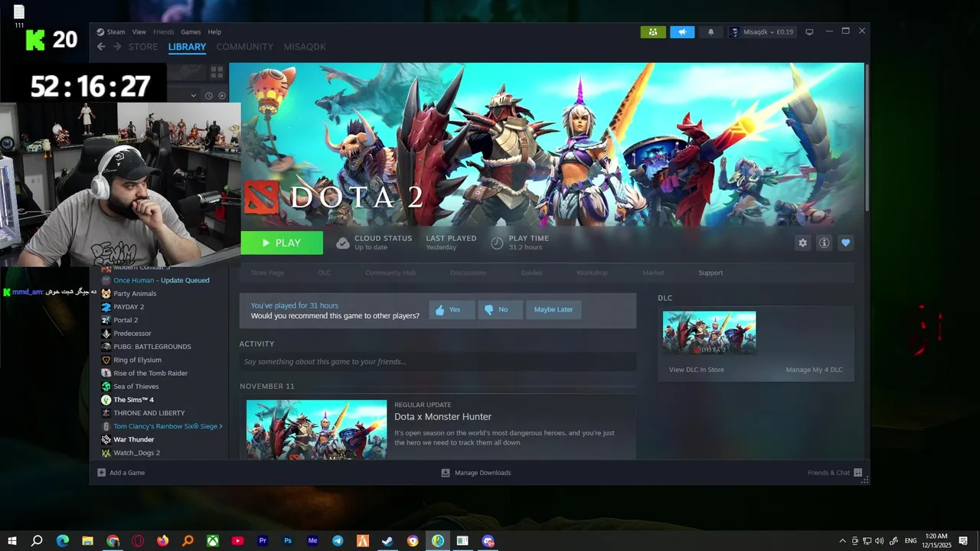
Task: Click activity say something input field
Action: click(437, 361)
